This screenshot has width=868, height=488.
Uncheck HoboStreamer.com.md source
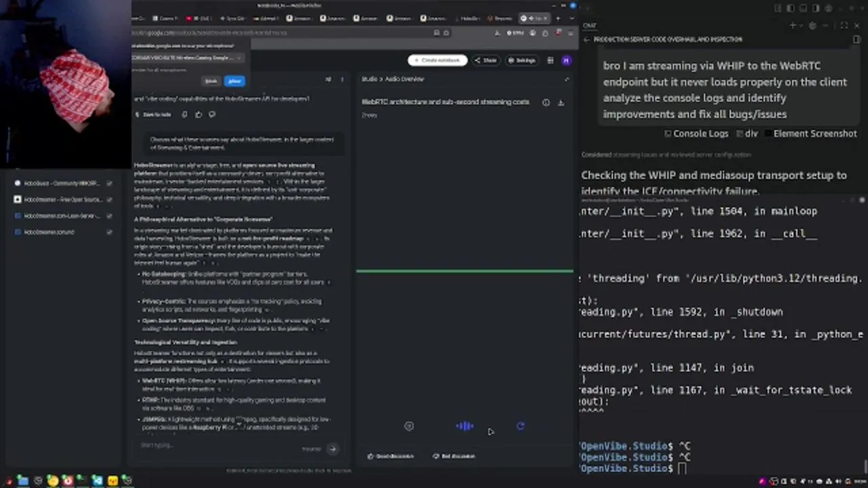(x=109, y=232)
